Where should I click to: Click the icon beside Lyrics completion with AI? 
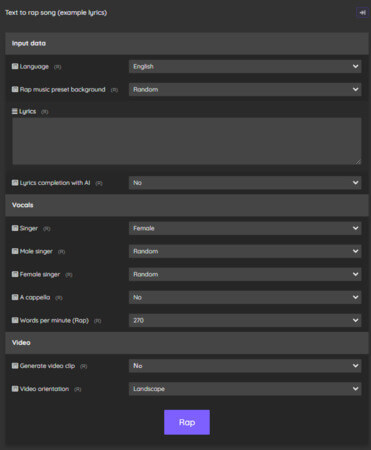[x=15, y=183]
